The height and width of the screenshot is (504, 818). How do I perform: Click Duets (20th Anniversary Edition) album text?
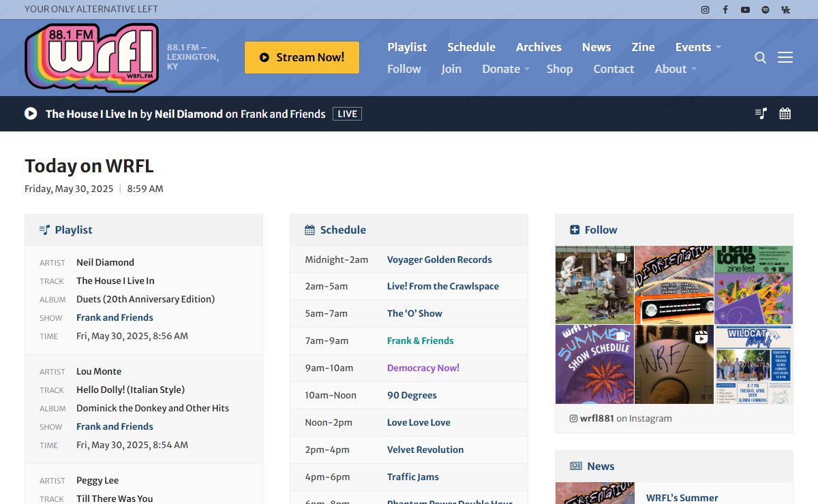(x=145, y=299)
